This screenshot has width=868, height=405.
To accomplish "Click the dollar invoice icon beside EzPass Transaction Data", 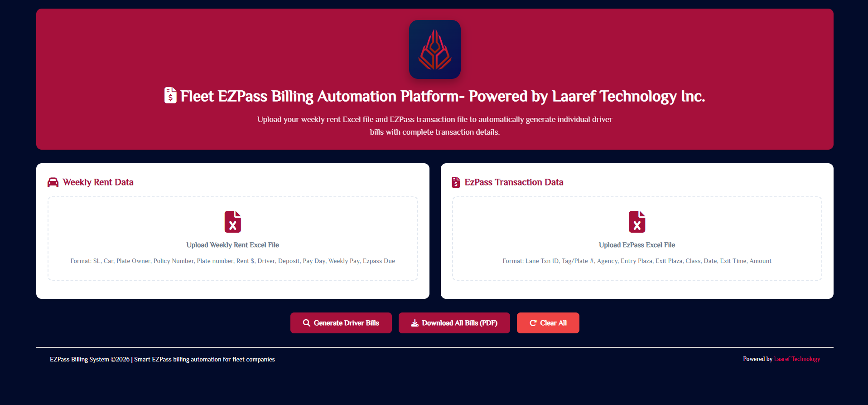I will [456, 182].
